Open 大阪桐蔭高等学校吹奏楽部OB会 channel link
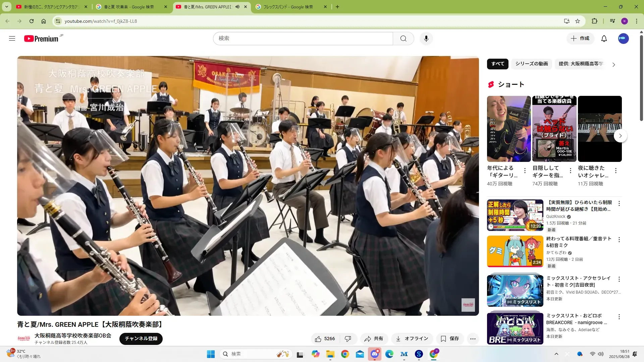644x362 pixels. 73,336
